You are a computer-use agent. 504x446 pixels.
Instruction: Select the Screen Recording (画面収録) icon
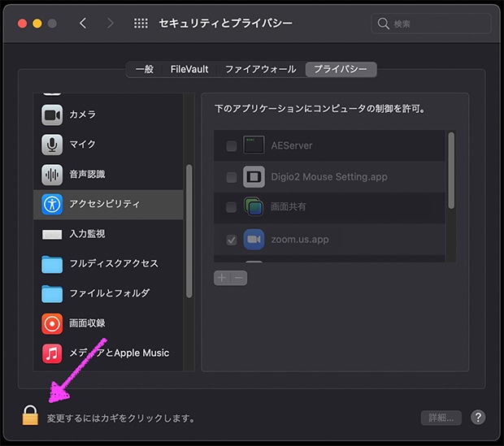52,323
